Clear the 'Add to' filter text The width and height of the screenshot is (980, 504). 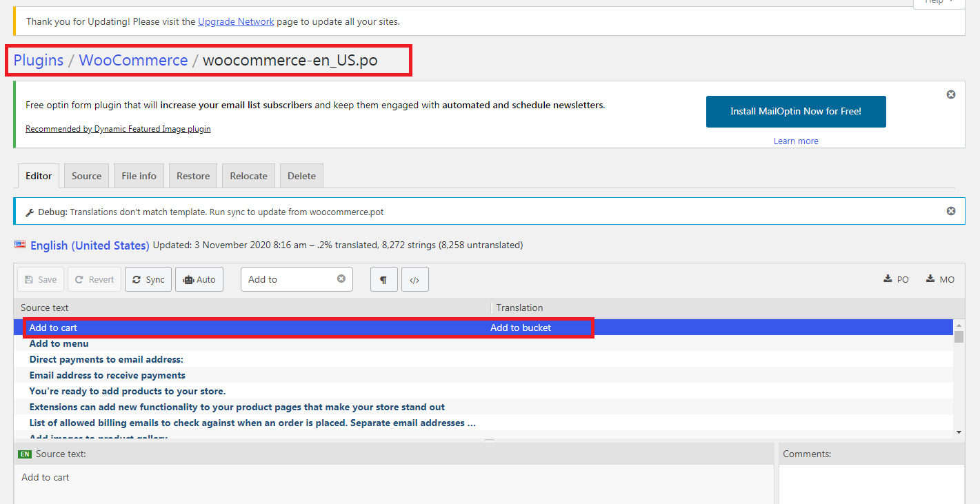[x=341, y=279]
